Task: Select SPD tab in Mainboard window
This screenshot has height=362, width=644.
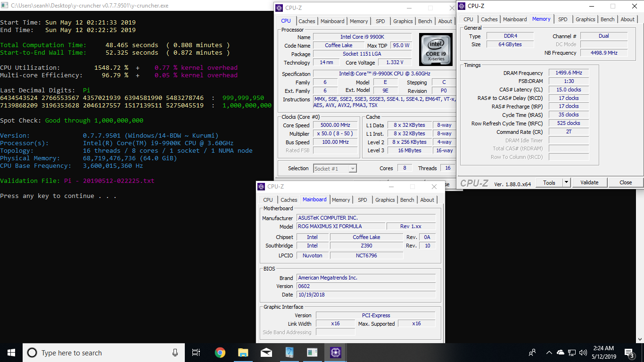Action: click(x=363, y=200)
